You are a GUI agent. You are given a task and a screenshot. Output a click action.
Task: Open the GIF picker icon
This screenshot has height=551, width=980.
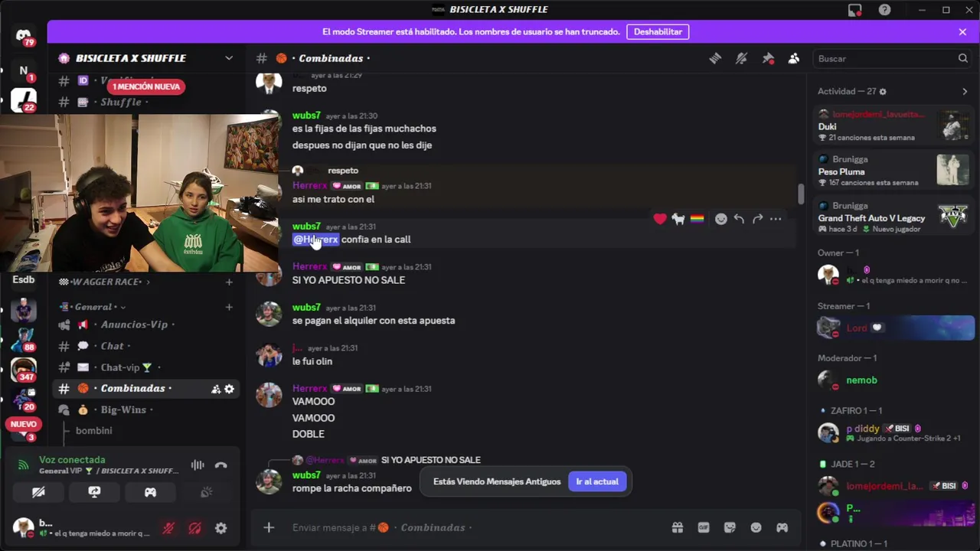point(704,527)
